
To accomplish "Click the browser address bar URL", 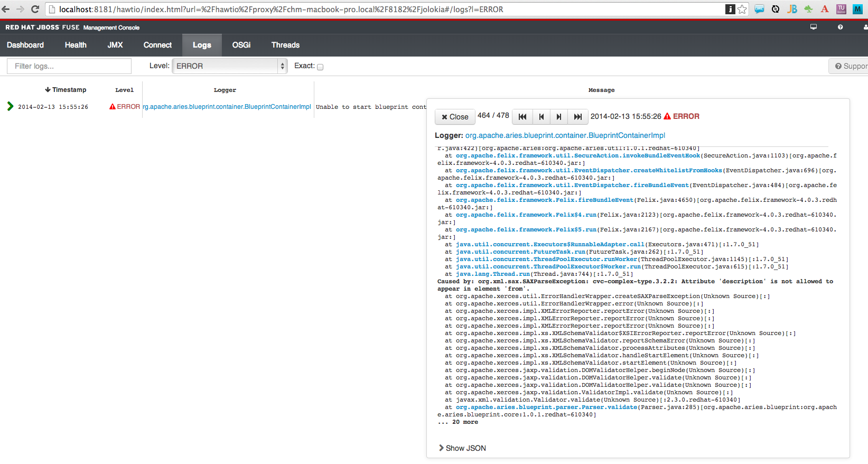I will (281, 9).
